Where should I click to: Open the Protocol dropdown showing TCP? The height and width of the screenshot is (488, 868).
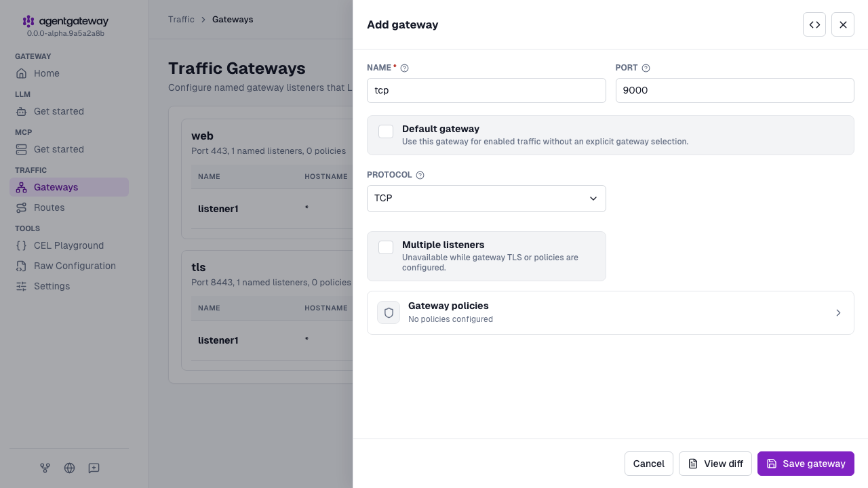tap(486, 199)
